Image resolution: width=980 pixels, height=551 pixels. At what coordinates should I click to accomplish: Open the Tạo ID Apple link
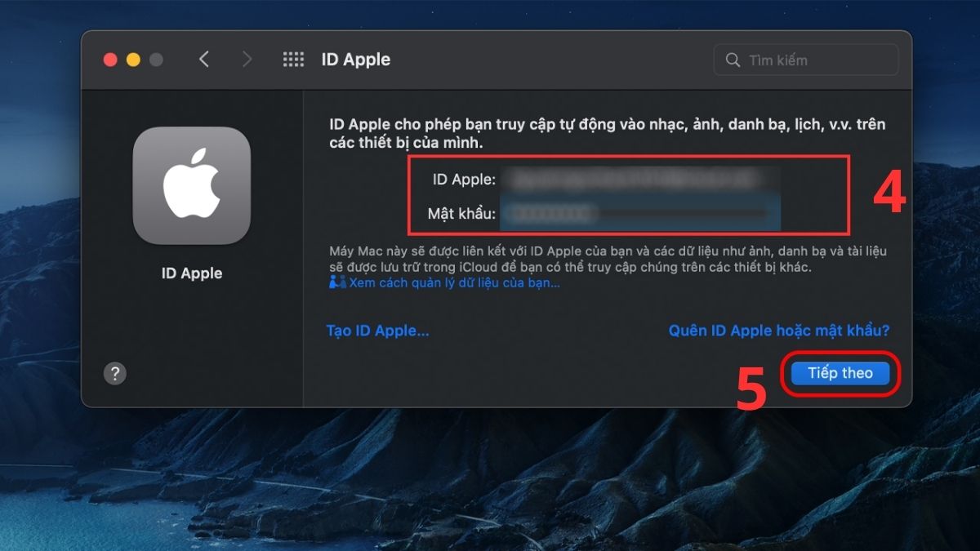[x=377, y=331]
